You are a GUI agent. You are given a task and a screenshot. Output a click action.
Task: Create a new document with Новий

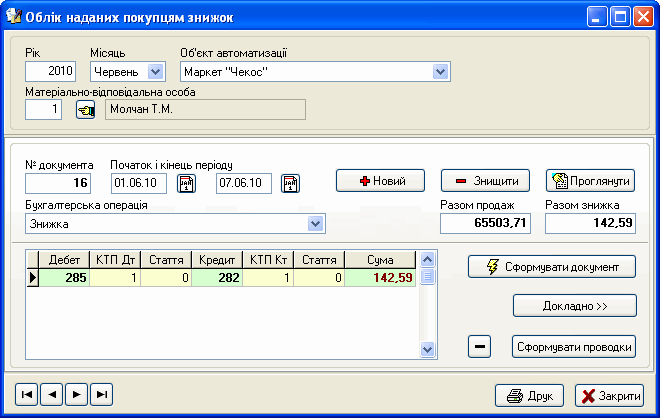(381, 181)
